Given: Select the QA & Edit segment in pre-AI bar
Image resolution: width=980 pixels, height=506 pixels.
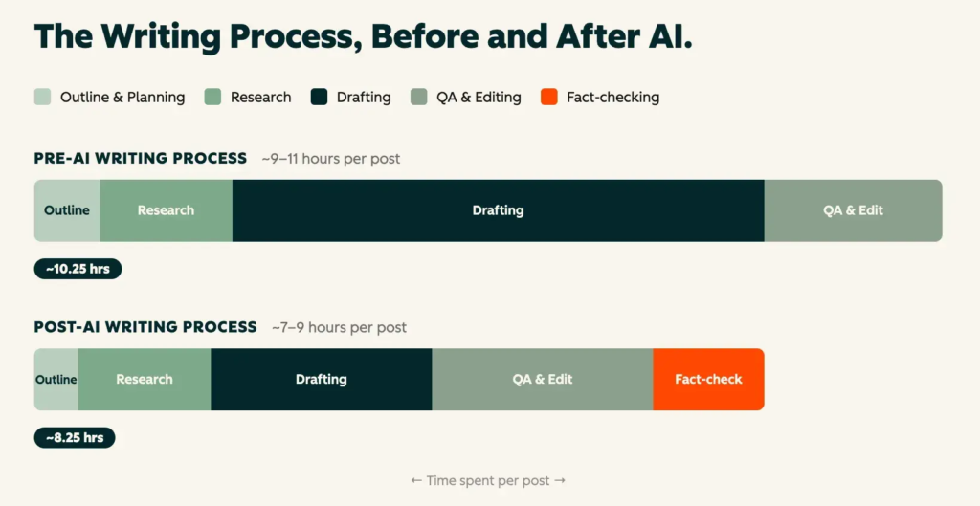Looking at the screenshot, I should (853, 210).
